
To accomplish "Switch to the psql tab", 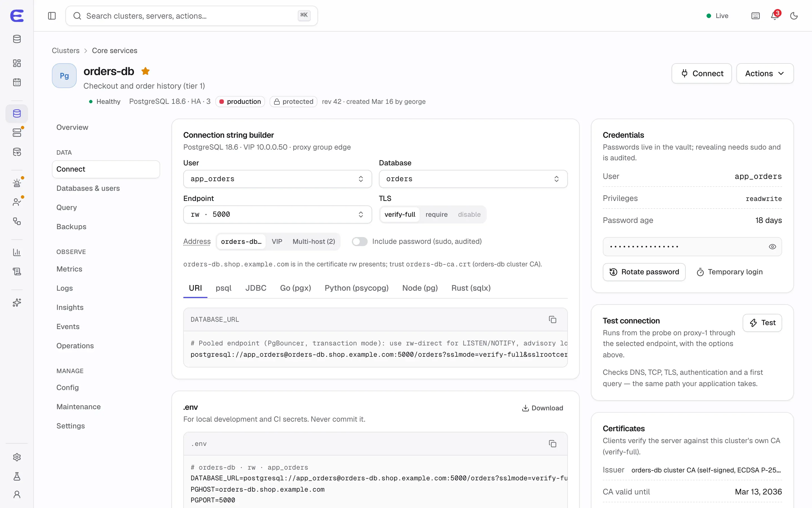I will 224,288.
